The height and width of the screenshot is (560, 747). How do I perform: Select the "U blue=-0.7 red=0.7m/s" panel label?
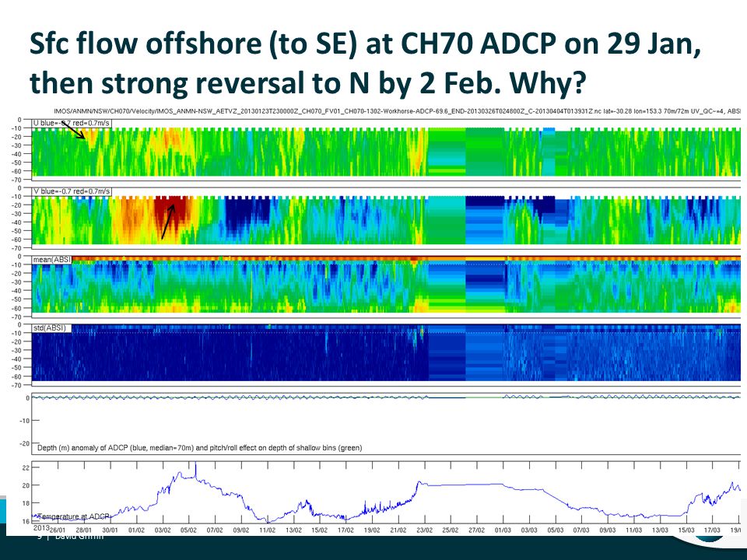(x=72, y=124)
